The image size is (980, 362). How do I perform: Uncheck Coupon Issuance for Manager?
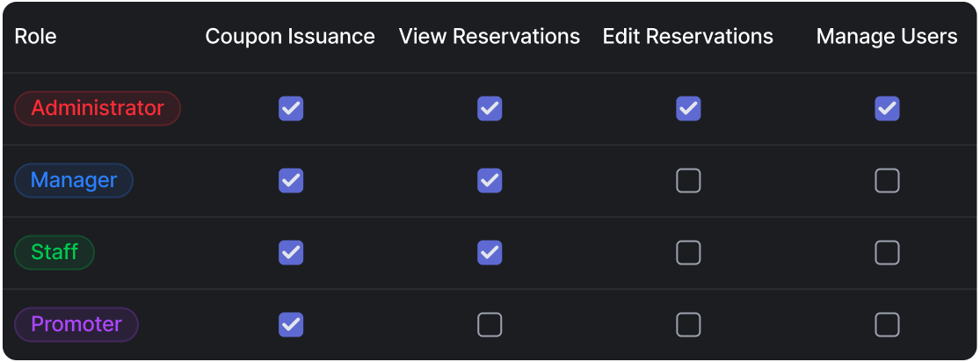(291, 181)
